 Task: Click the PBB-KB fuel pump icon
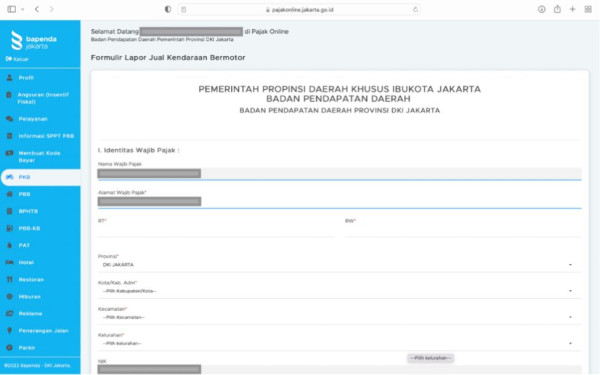point(10,228)
